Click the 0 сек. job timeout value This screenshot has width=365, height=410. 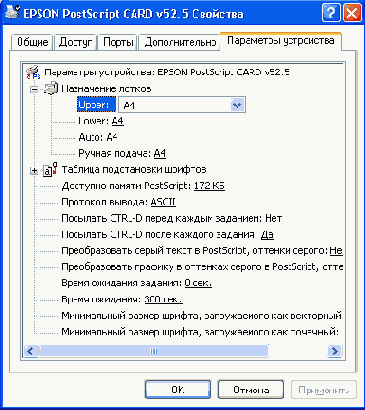(x=198, y=283)
